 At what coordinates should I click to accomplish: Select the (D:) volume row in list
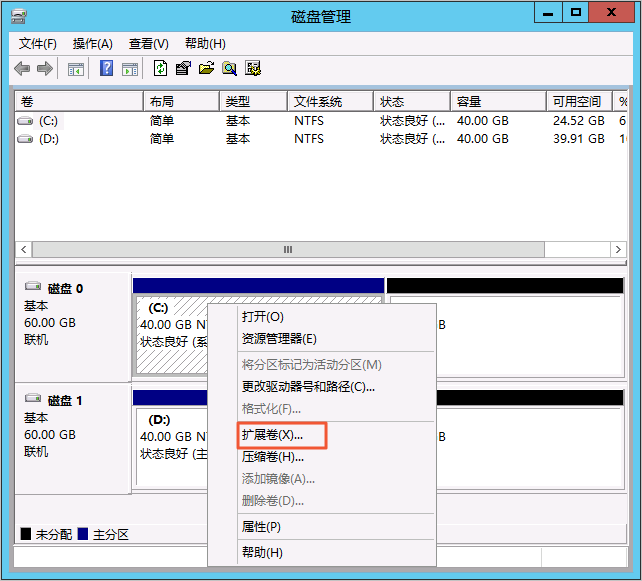pos(48,139)
